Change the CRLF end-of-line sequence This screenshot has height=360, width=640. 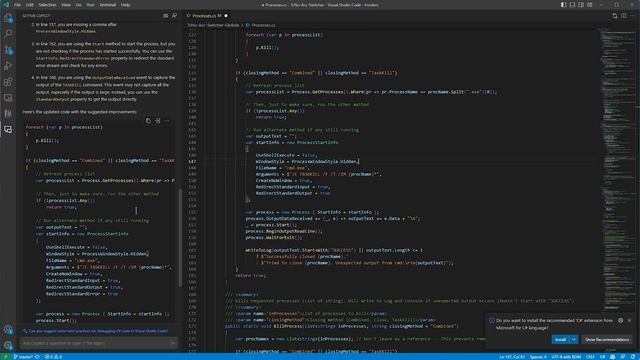click(590, 357)
